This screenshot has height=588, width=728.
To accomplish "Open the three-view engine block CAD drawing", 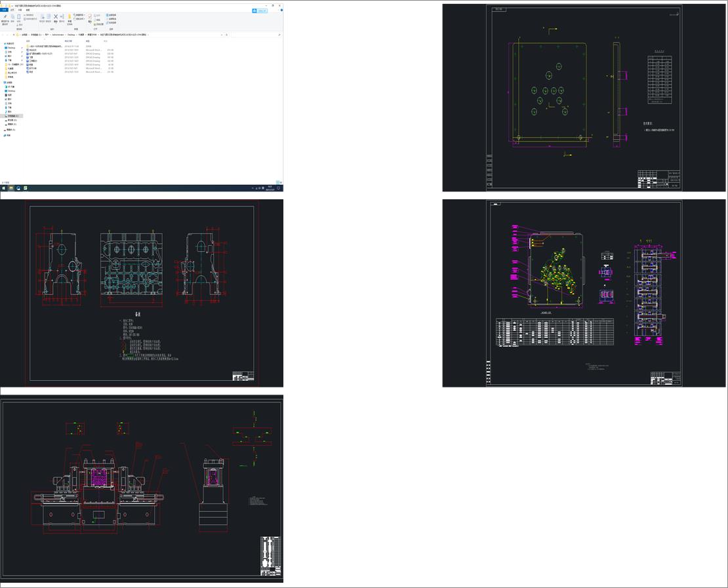I will coord(142,293).
